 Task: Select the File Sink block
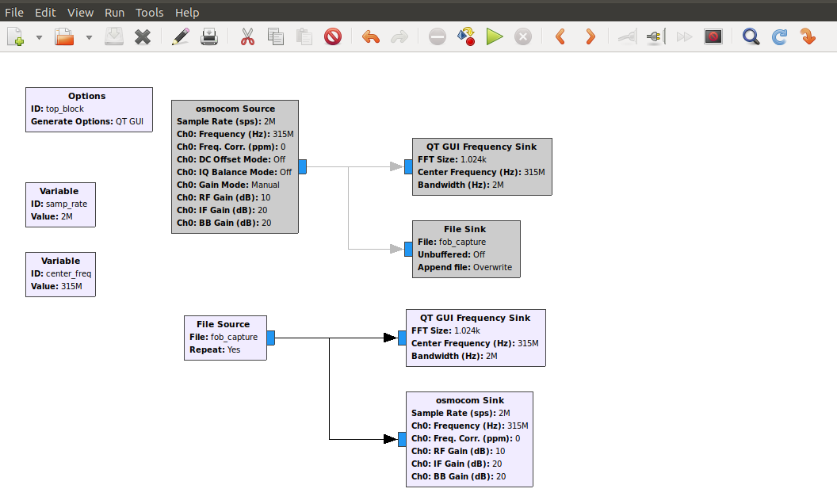[466, 250]
